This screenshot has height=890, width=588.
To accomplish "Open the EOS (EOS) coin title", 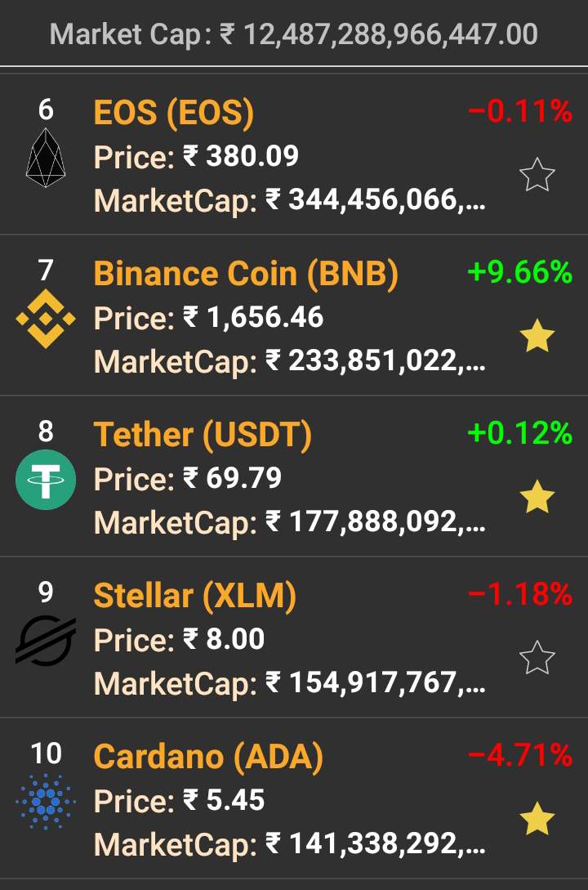I will click(174, 113).
